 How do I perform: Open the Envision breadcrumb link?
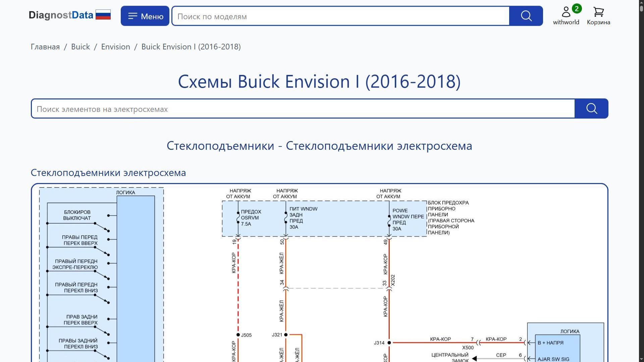[116, 47]
